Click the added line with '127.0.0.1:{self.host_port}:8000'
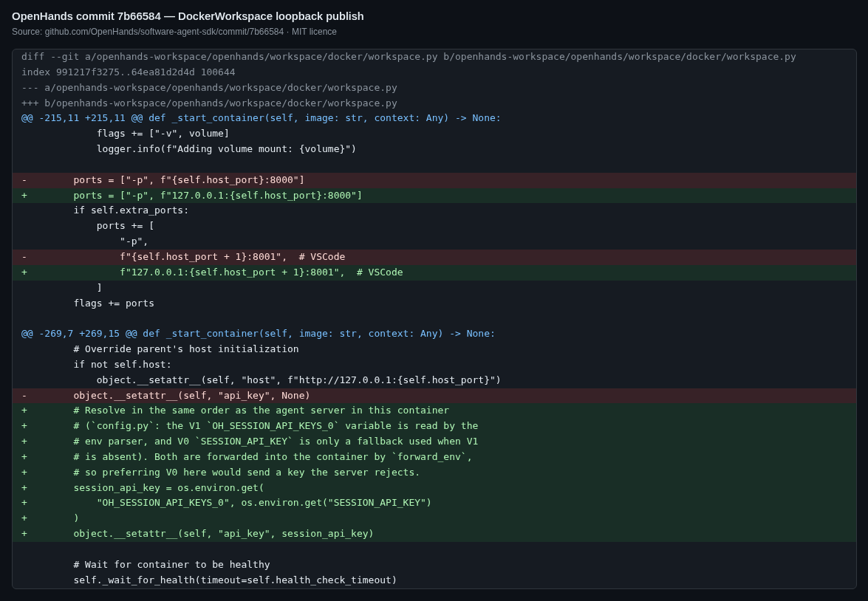Viewport: 868px width, 601px height. point(434,196)
